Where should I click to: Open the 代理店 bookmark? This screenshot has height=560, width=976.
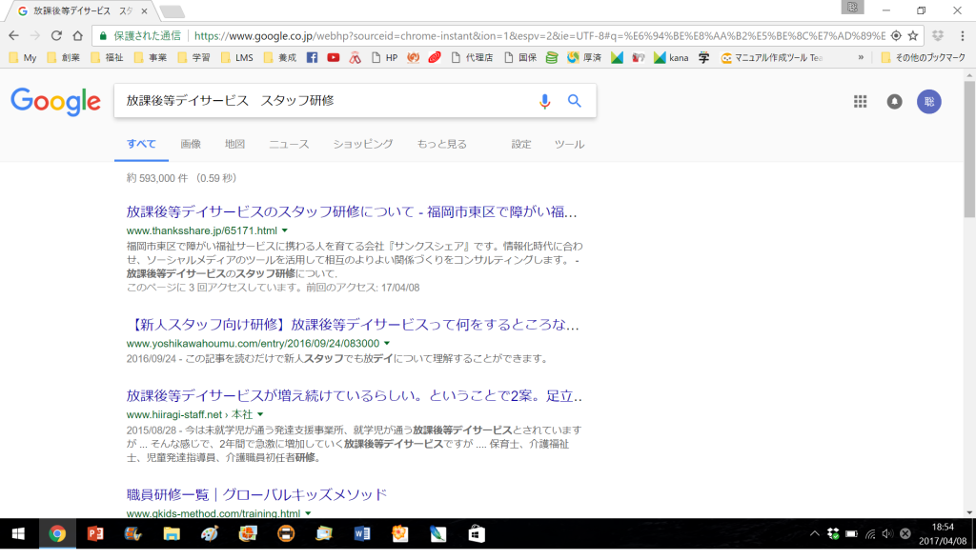click(x=472, y=58)
